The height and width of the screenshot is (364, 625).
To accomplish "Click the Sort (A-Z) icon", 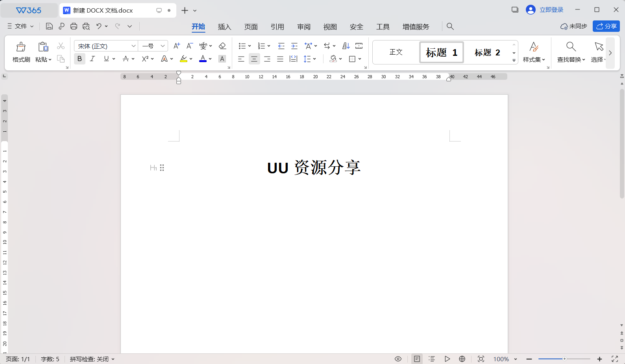I will click(346, 46).
